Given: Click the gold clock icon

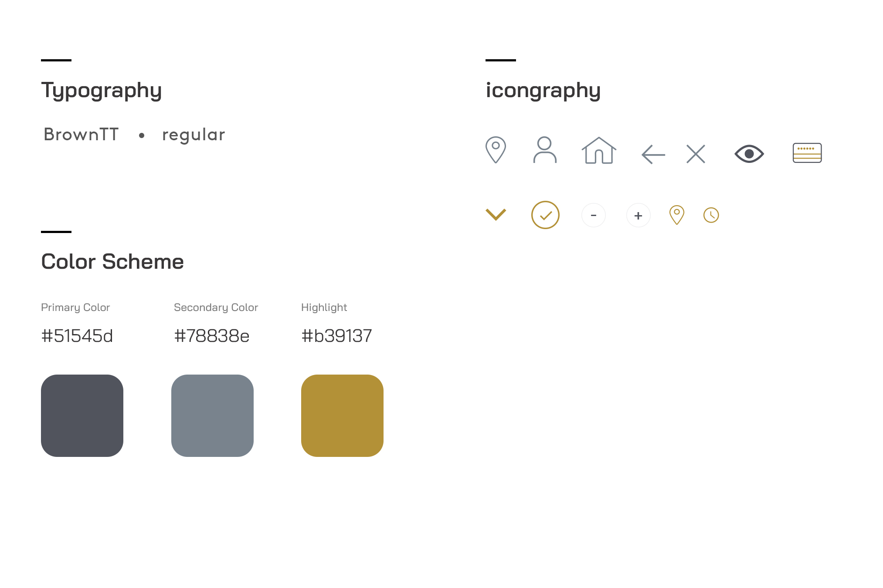Looking at the screenshot, I should [x=711, y=215].
